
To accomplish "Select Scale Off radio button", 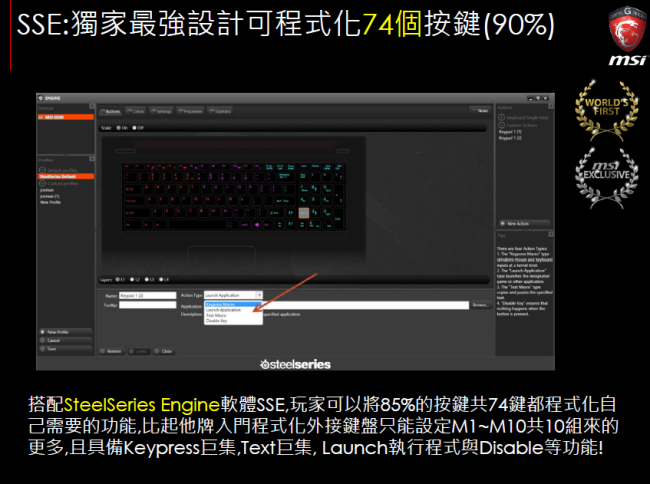I will [134, 128].
